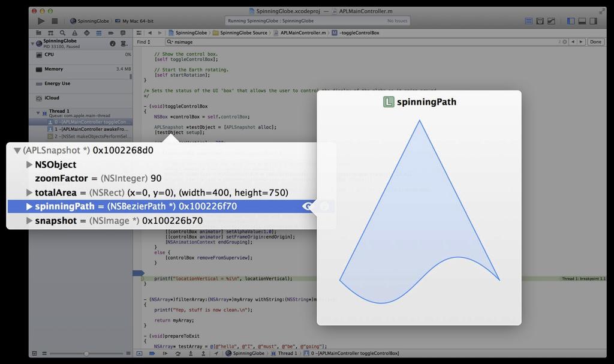Open the Breakpoint navigator tab

[x=111, y=33]
